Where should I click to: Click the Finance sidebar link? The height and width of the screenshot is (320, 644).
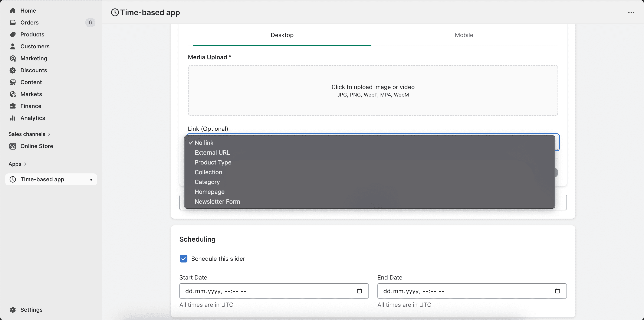point(30,106)
